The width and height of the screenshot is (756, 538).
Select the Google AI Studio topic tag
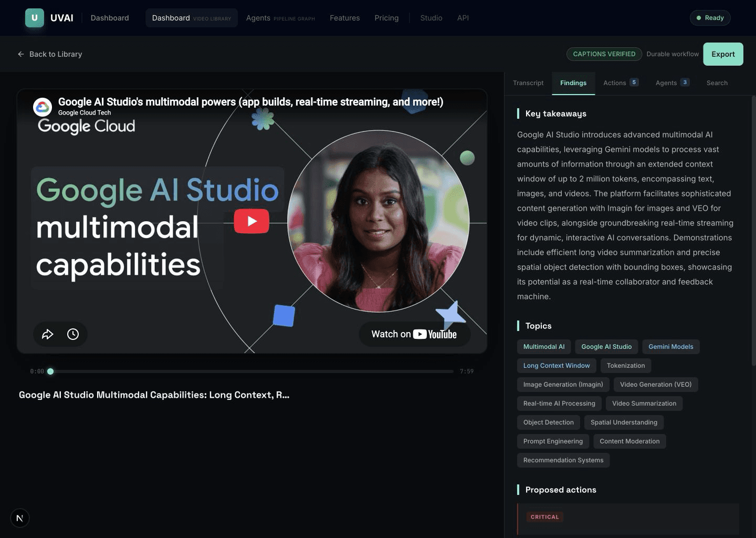tap(606, 347)
